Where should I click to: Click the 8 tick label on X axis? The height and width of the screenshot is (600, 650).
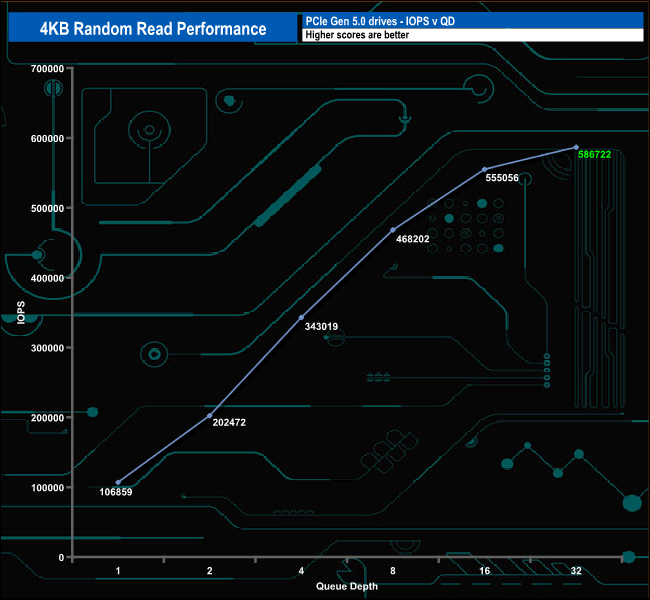pos(393,570)
